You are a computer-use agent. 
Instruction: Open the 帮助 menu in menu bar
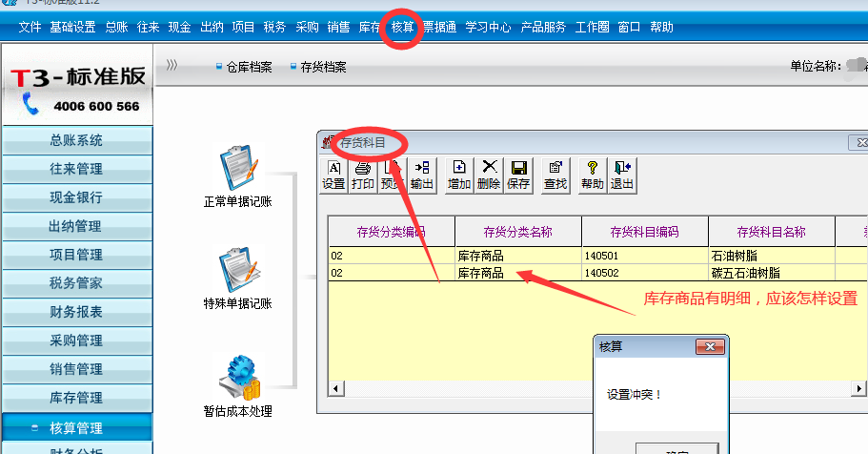pyautogui.click(x=661, y=27)
